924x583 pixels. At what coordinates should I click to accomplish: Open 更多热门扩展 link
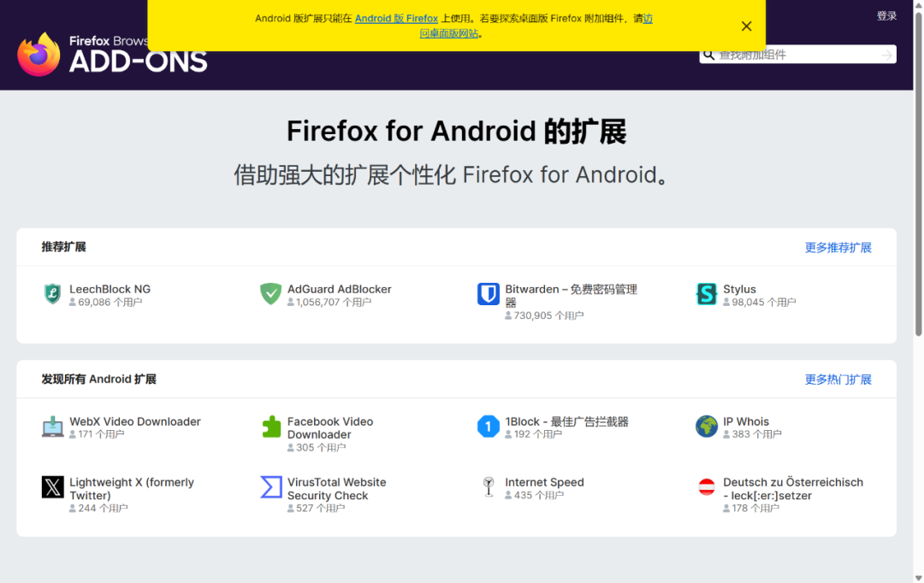click(x=838, y=380)
